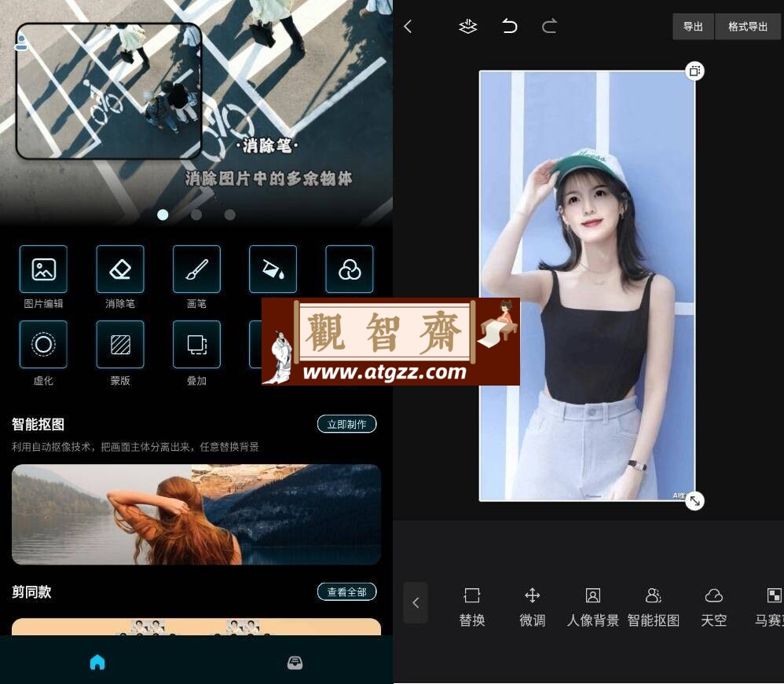Click the resize handle on photo's bottom-right corner

[694, 500]
